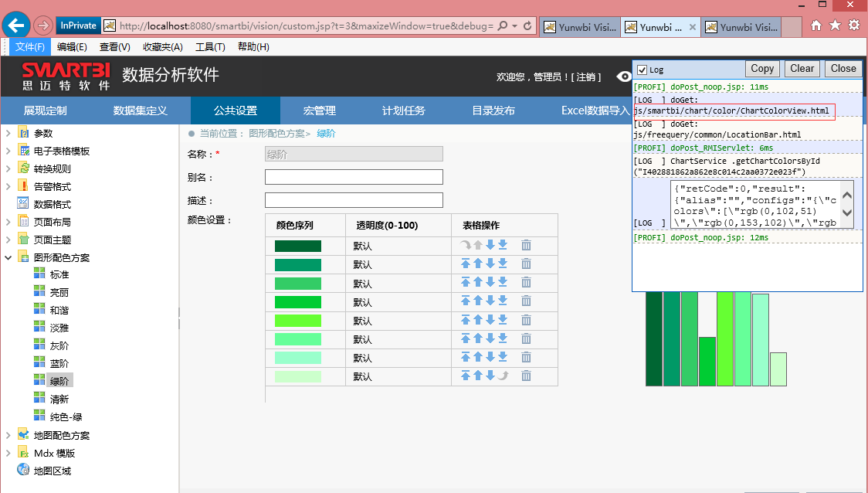Switch to 宏管理 tab

320,110
